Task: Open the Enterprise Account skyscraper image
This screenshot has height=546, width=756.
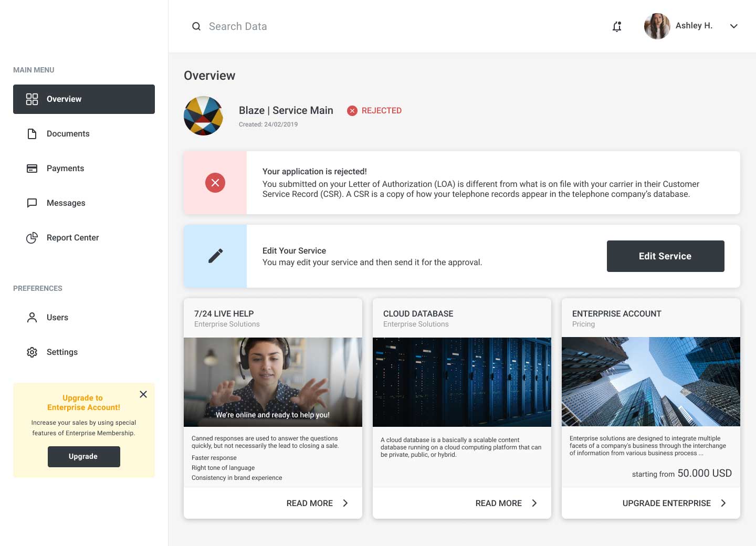Action: (651, 382)
